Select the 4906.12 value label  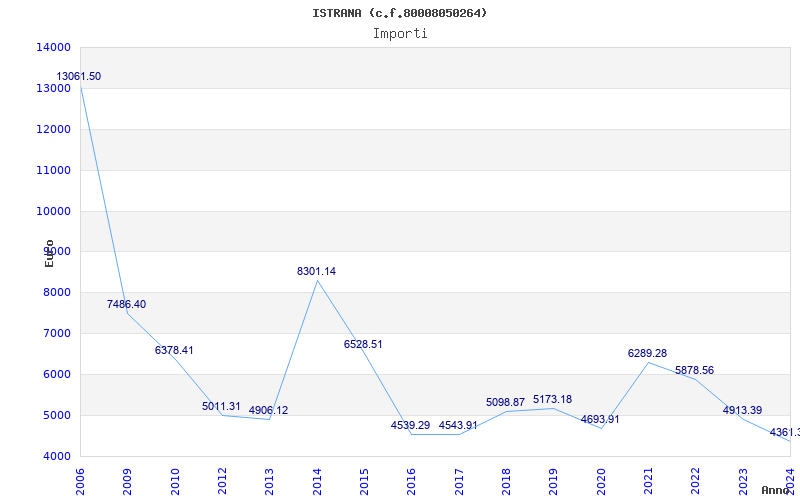point(268,411)
